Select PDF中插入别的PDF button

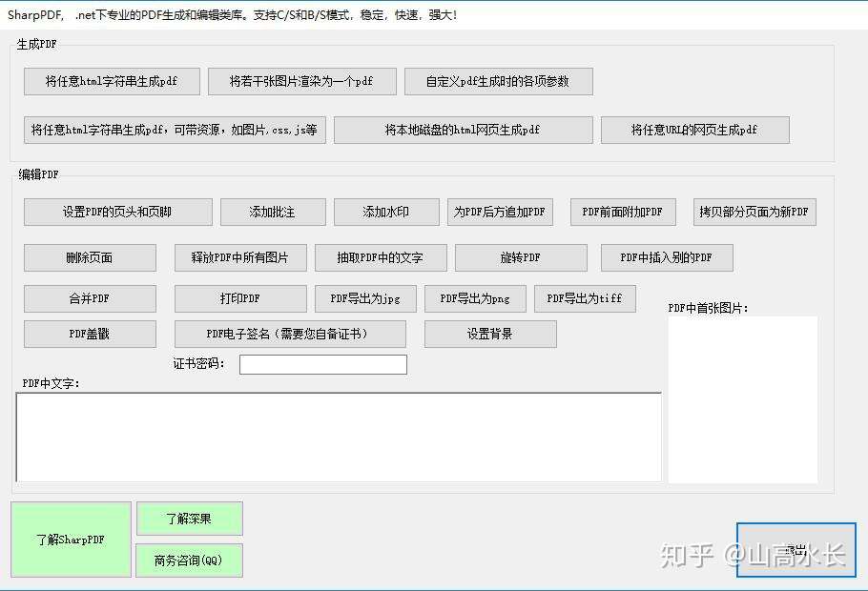[x=667, y=258]
